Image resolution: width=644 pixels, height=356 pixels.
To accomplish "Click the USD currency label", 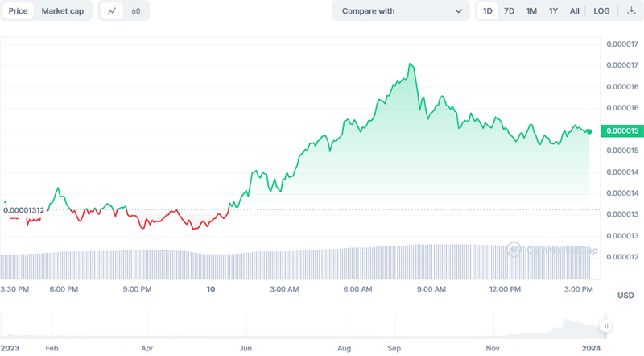I will [625, 295].
